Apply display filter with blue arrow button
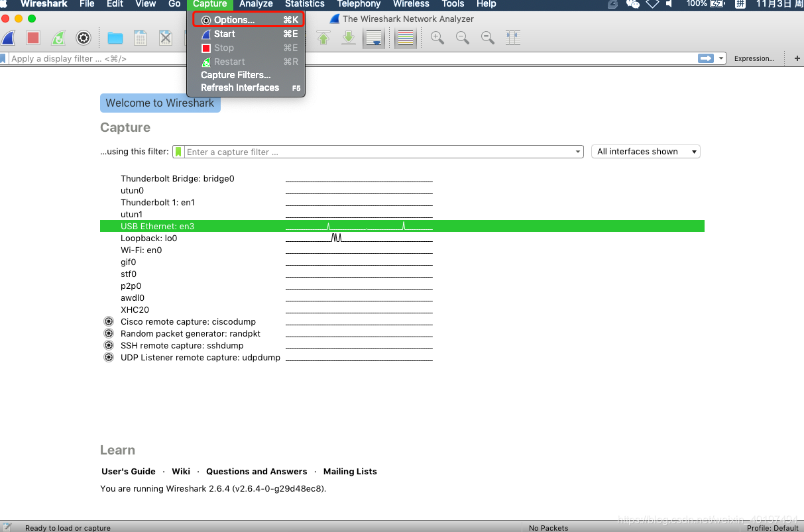This screenshot has width=804, height=532. point(705,58)
